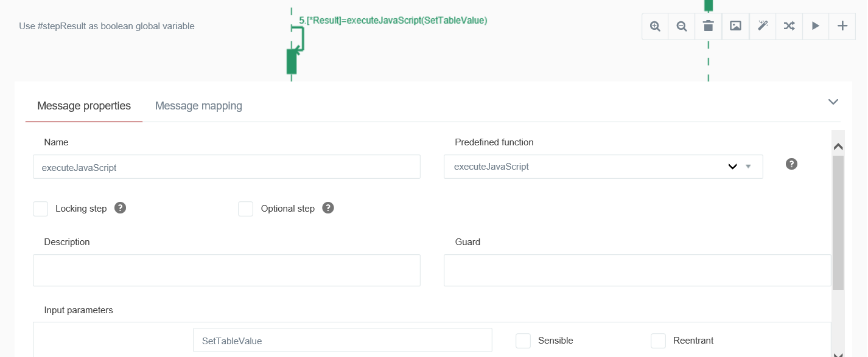Click the zoom out magnifier icon
Viewport: 868px width, 357px height.
click(682, 26)
